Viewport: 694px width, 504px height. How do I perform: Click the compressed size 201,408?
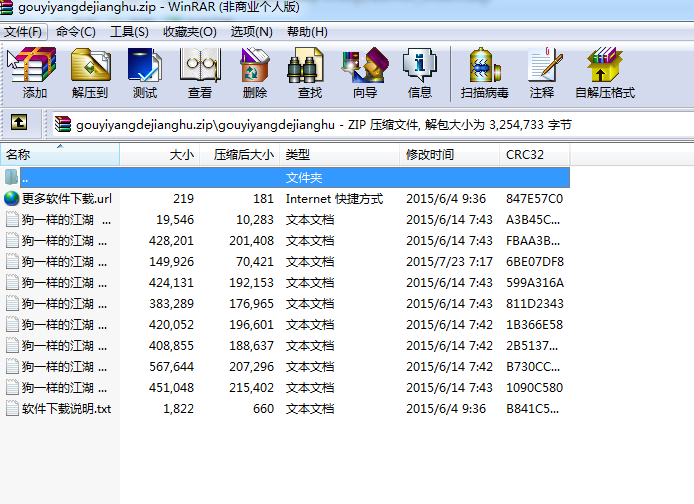[x=251, y=241]
